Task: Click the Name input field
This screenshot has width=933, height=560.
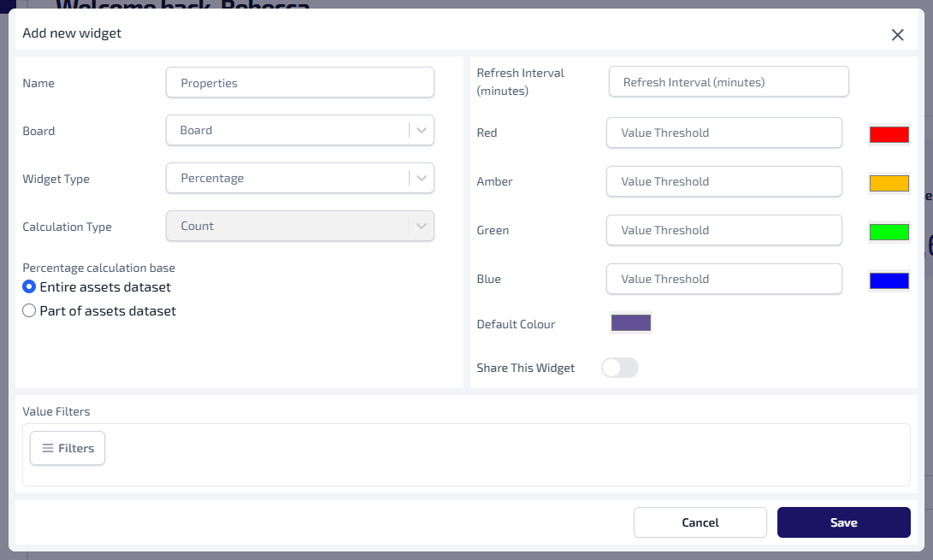Action: coord(299,83)
